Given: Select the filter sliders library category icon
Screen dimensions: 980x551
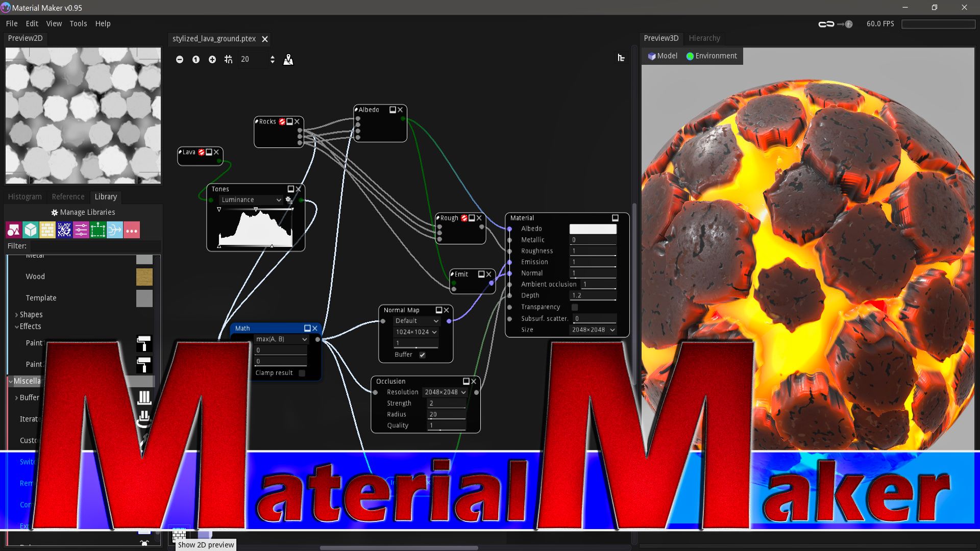Looking at the screenshot, I should pos(81,230).
